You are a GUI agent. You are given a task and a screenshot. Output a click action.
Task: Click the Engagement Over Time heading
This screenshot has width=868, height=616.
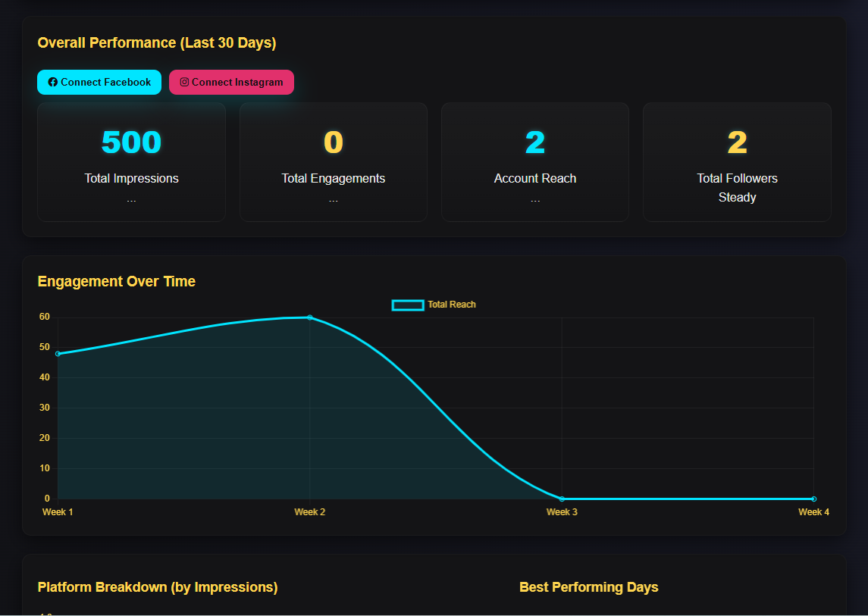[x=116, y=281]
